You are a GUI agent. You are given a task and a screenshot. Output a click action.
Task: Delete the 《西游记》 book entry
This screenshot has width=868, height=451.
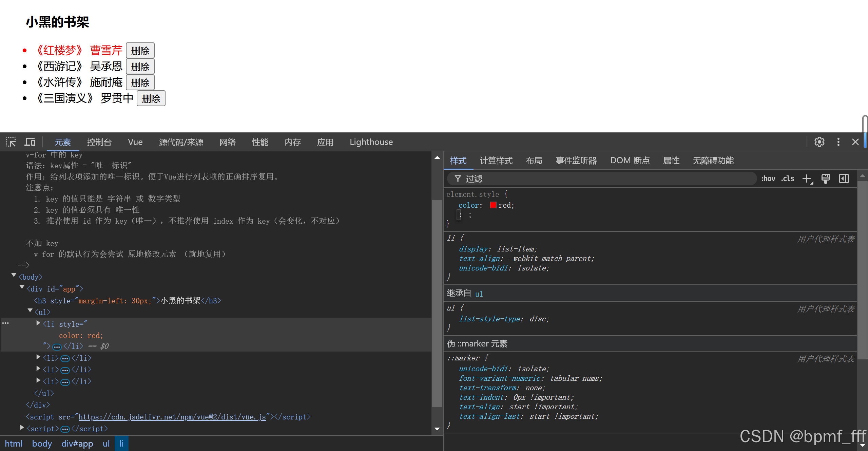[140, 67]
